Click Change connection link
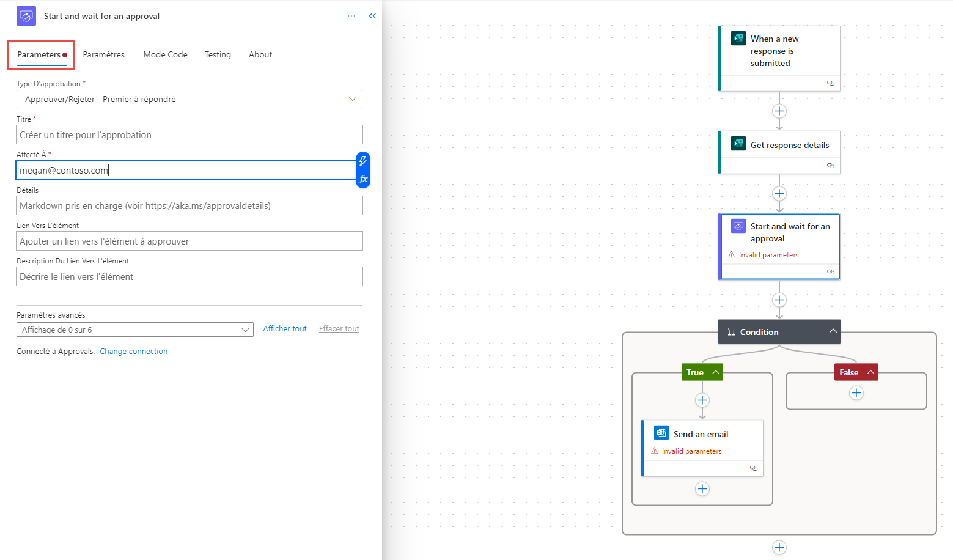Image resolution: width=953 pixels, height=560 pixels. coord(134,352)
